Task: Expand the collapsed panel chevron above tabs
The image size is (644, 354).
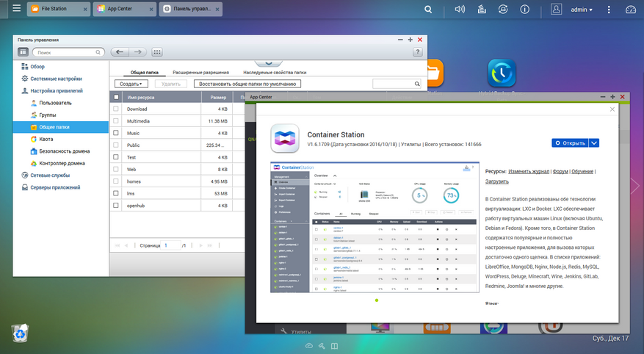Action: 269,64
